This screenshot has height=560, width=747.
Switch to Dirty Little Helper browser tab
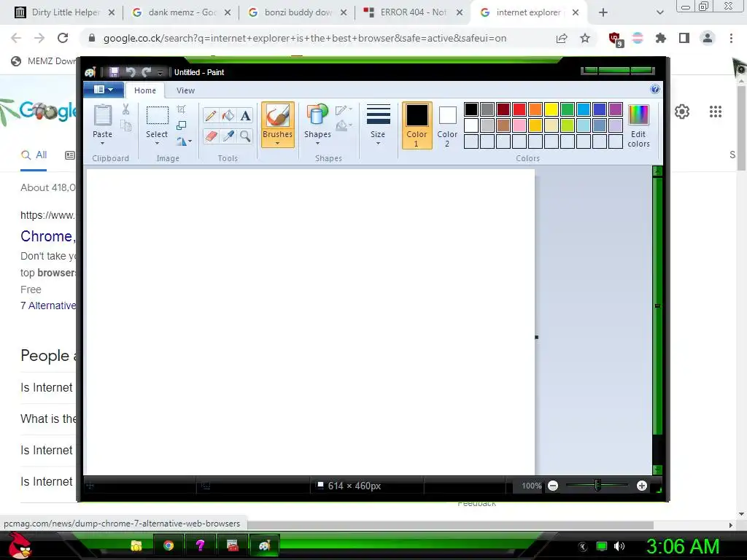pos(64,12)
